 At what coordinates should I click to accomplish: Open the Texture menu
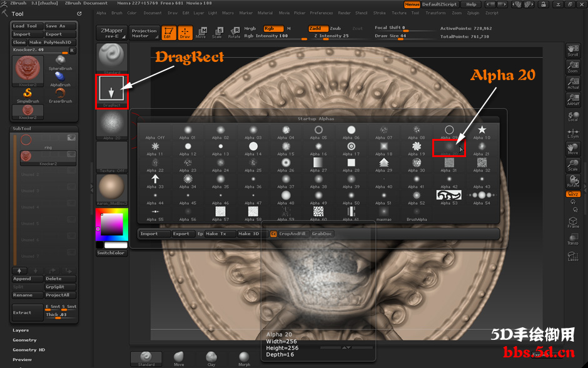pyautogui.click(x=399, y=13)
